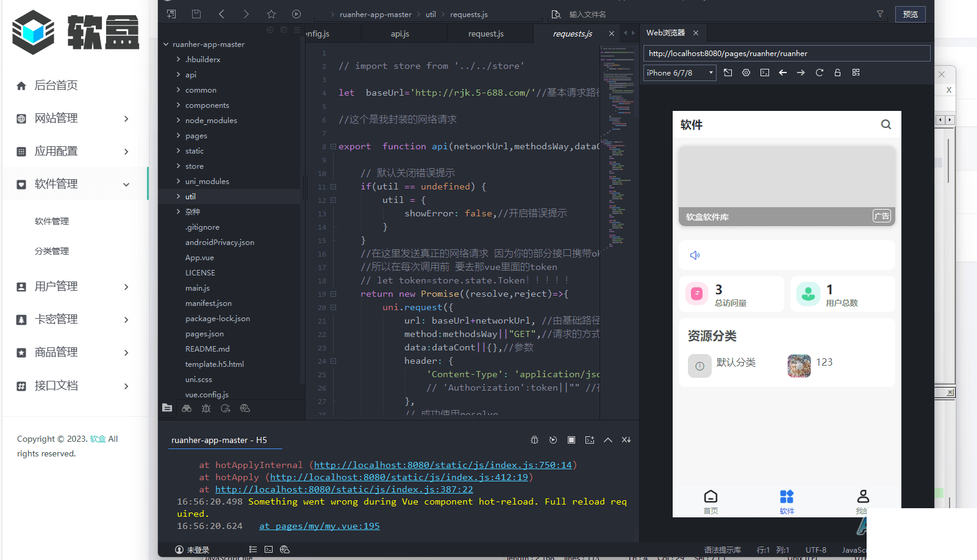Viewport: 977px width, 560px height.
Task: Switch to the api.js editor tab
Action: coord(400,34)
